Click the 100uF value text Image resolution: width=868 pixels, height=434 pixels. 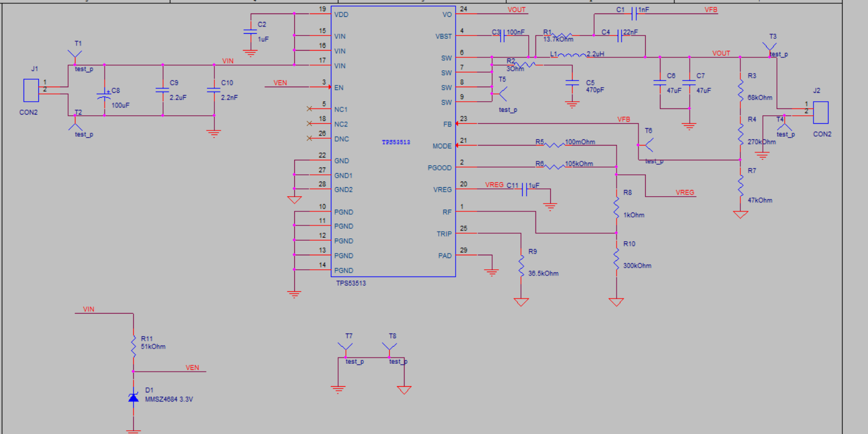[119, 105]
